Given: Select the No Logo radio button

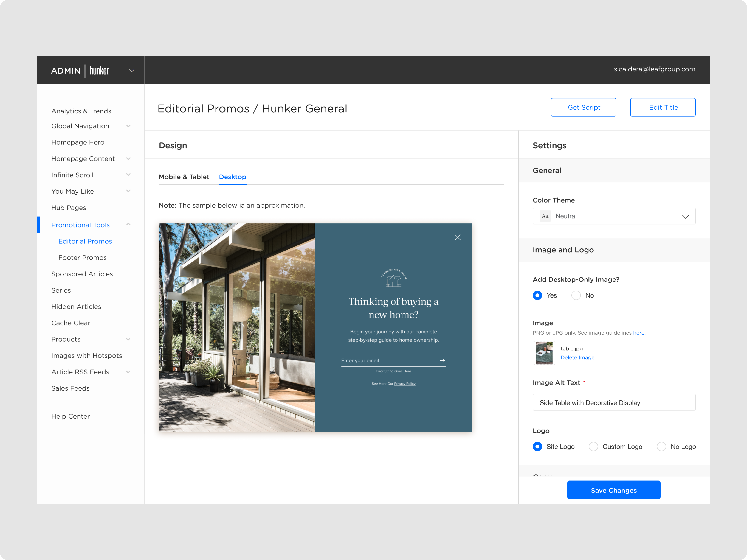Looking at the screenshot, I should point(661,447).
